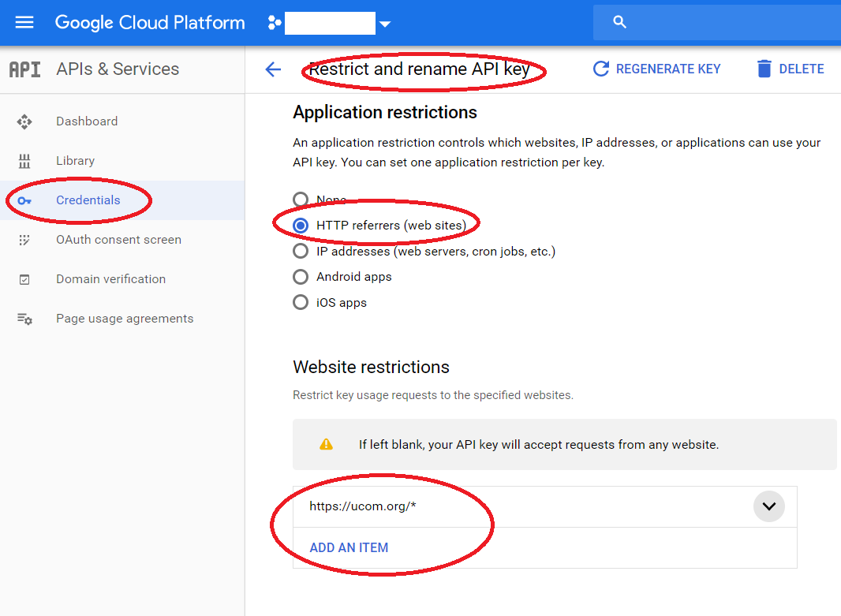Click the Page usage agreements icon
Screen dimensions: 841x616
click(24, 319)
